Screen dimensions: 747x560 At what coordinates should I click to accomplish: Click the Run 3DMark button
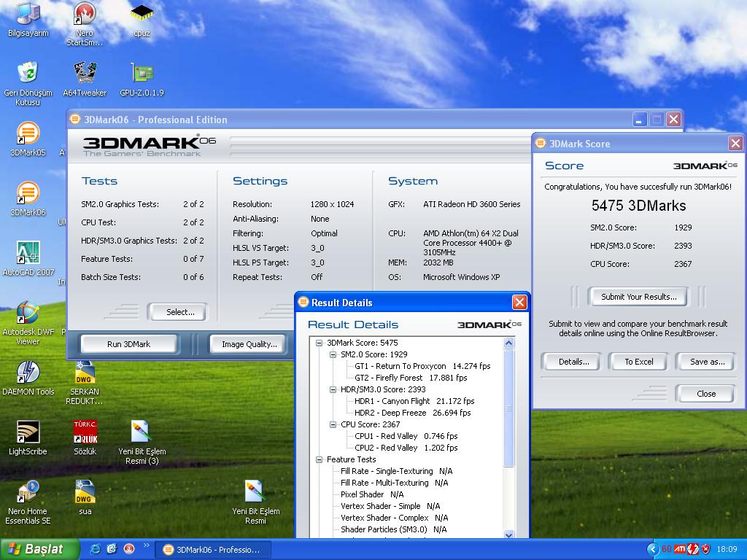coord(128,344)
